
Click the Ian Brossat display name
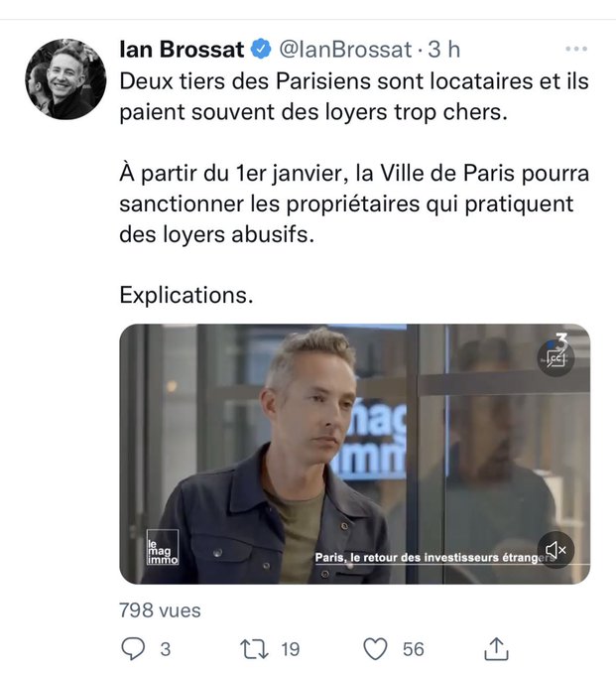182,49
